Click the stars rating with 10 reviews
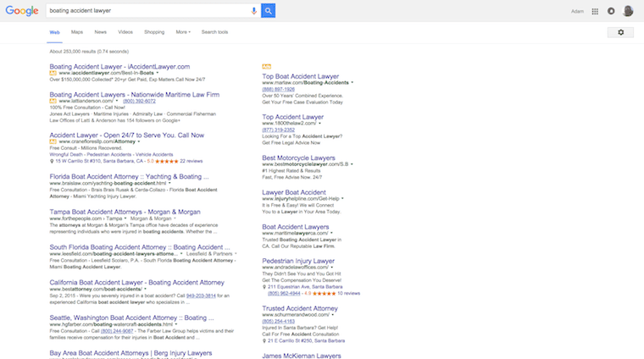Screen dimensions: 644x359 [x=324, y=293]
